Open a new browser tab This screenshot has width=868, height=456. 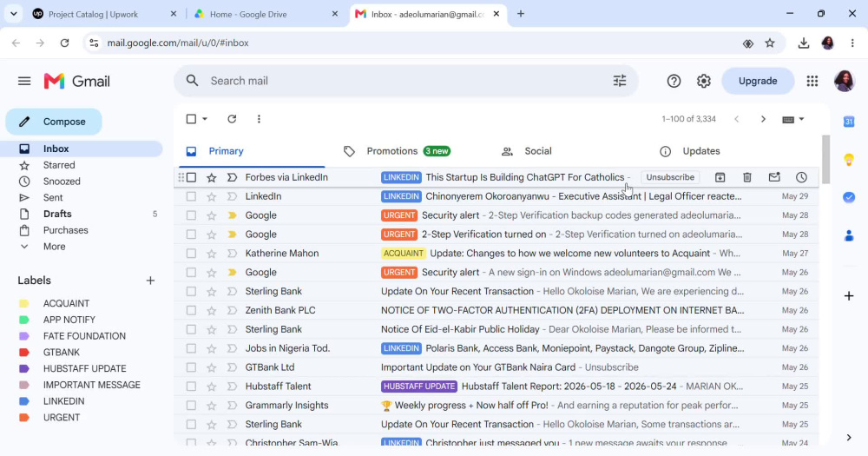(x=520, y=14)
